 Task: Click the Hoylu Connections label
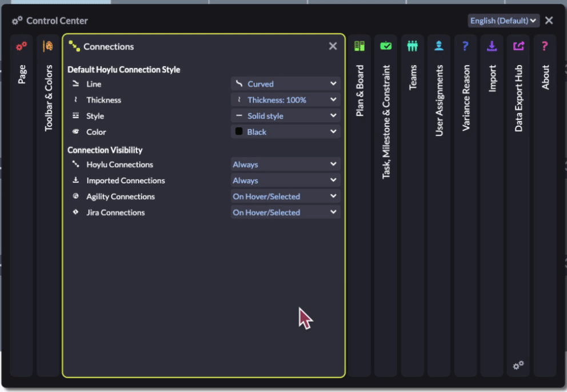coord(119,165)
